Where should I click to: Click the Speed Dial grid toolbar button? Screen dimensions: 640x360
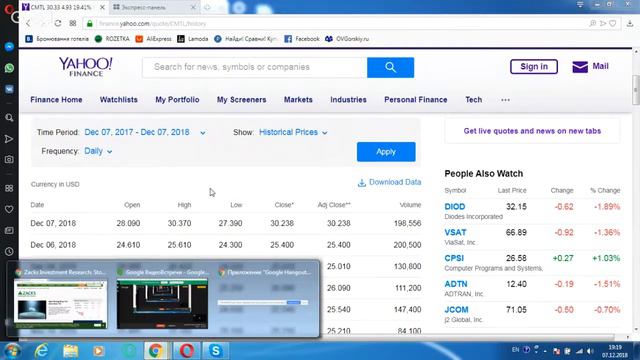pyautogui.click(x=73, y=23)
